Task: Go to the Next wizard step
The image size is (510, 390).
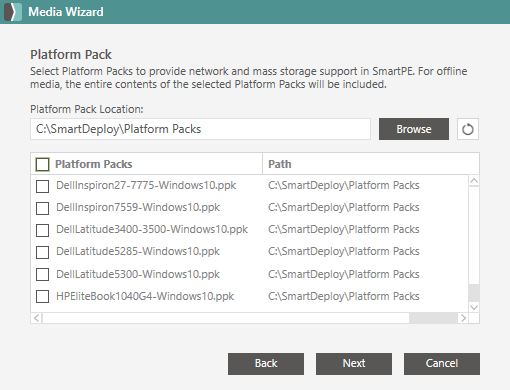Action: coord(354,364)
